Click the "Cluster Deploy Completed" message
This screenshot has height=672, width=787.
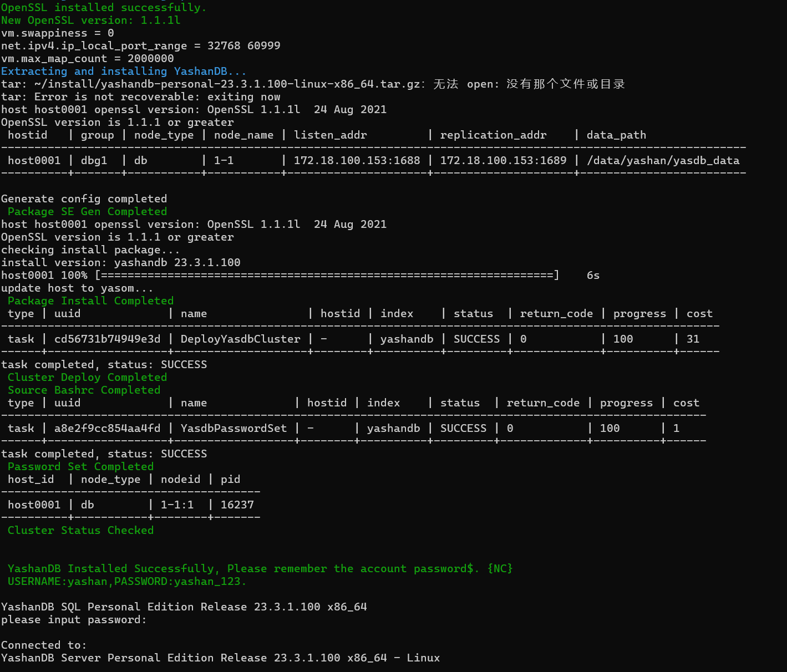coord(88,378)
